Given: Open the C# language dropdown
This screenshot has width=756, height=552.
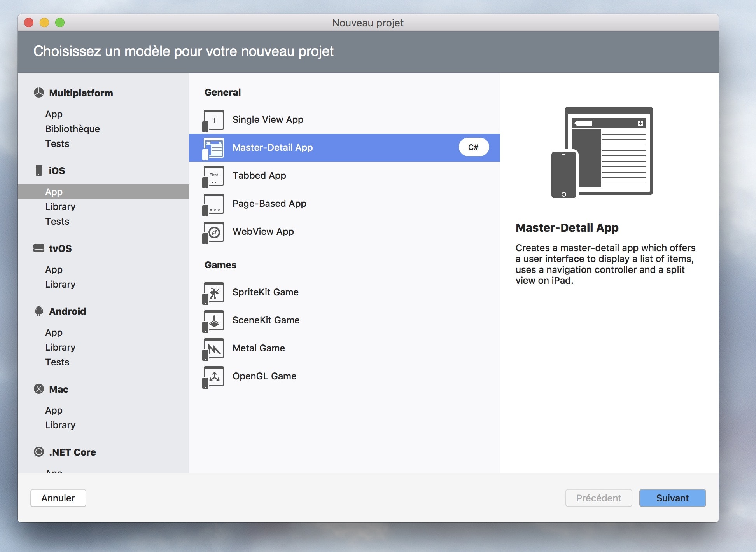Looking at the screenshot, I should 474,147.
